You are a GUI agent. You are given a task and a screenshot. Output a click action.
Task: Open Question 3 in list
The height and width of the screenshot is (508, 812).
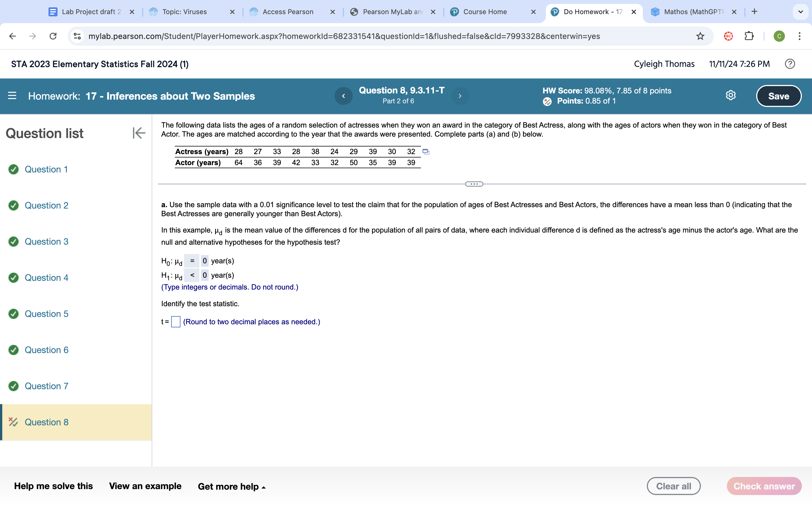(x=46, y=242)
